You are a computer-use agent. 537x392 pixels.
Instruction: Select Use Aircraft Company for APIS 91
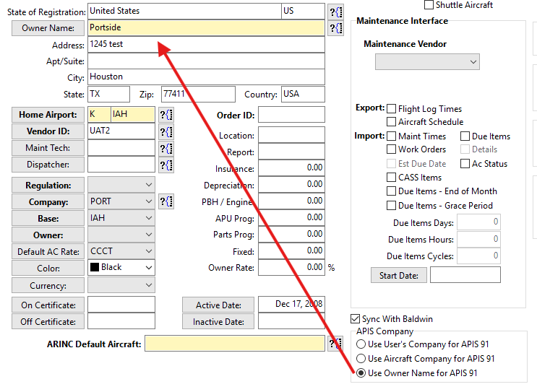pos(361,359)
